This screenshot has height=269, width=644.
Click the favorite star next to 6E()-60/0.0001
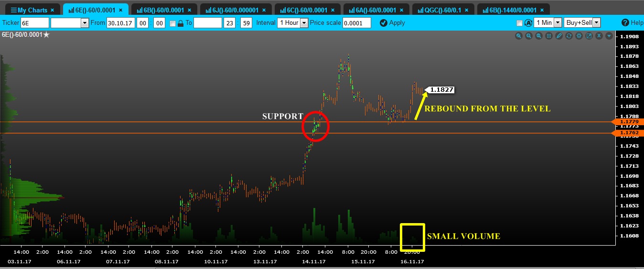click(46, 34)
